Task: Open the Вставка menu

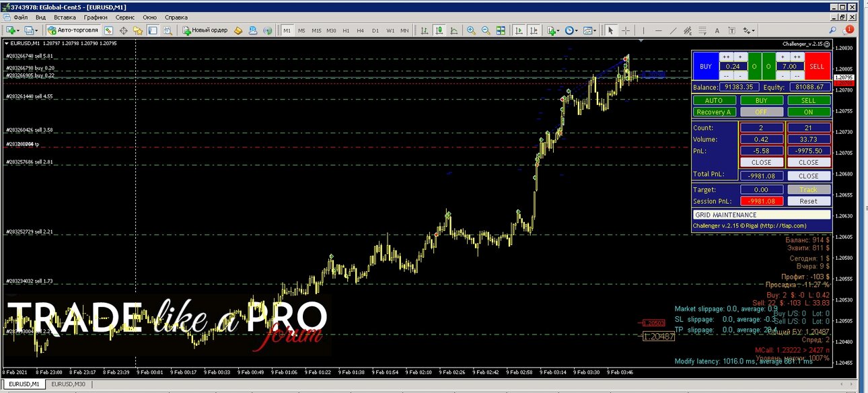Action: pos(65,17)
